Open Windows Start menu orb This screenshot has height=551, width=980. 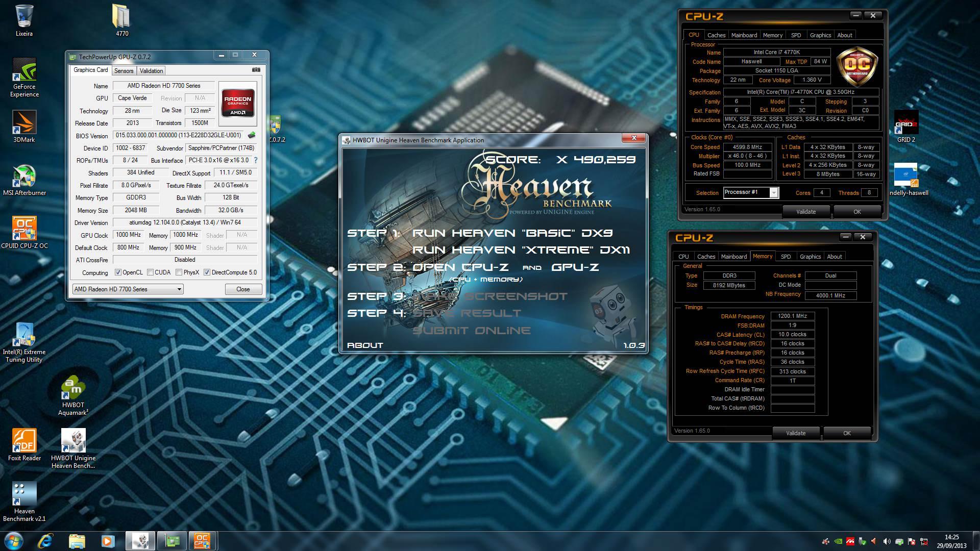(x=14, y=541)
